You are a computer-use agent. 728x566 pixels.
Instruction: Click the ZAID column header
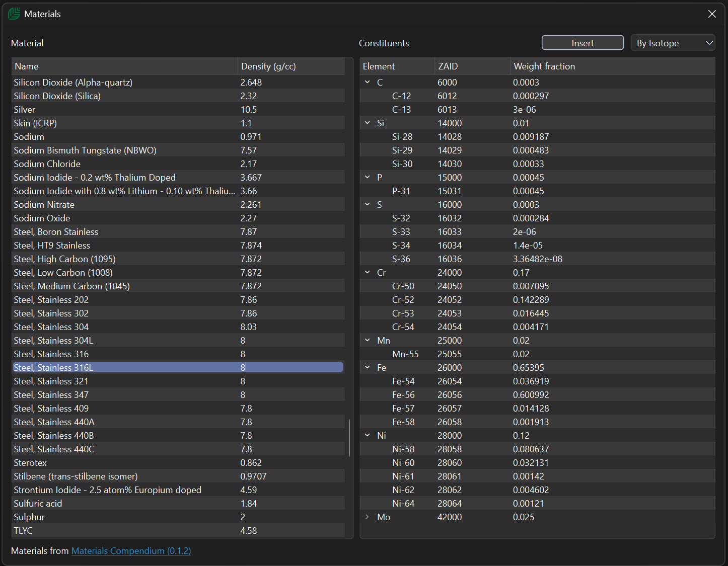pos(472,66)
